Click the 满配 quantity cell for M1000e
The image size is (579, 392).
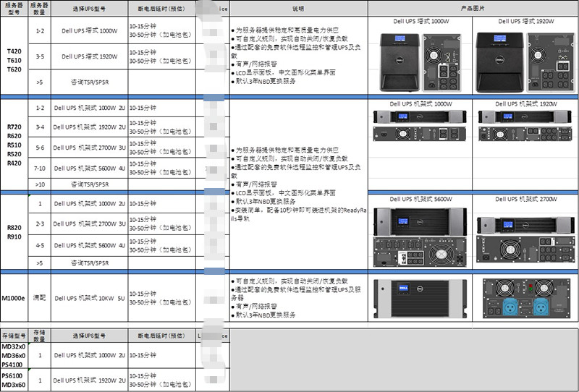coord(40,298)
